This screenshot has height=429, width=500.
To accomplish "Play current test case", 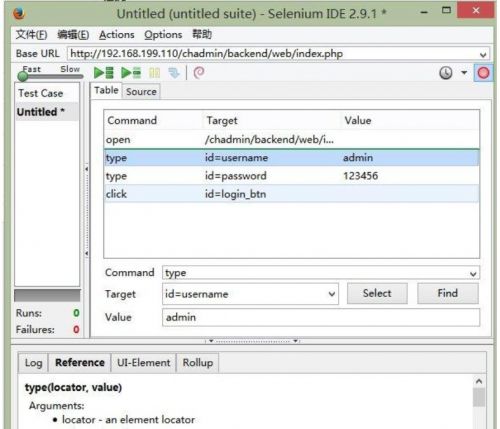I will tap(131, 73).
